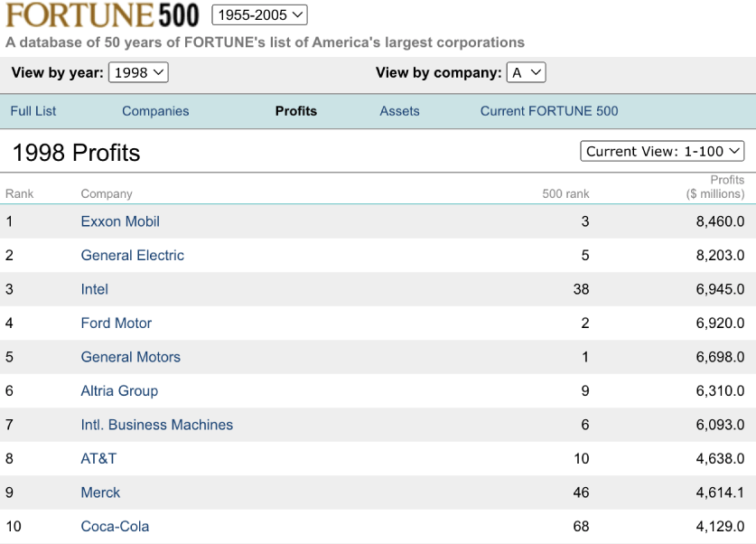Click the Coca-Cola link
The width and height of the screenshot is (756, 544).
point(115,527)
